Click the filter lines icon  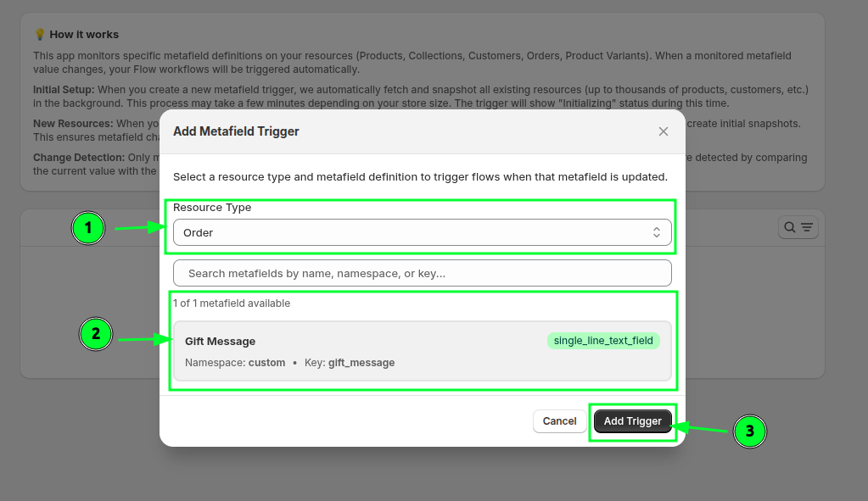[x=807, y=227]
